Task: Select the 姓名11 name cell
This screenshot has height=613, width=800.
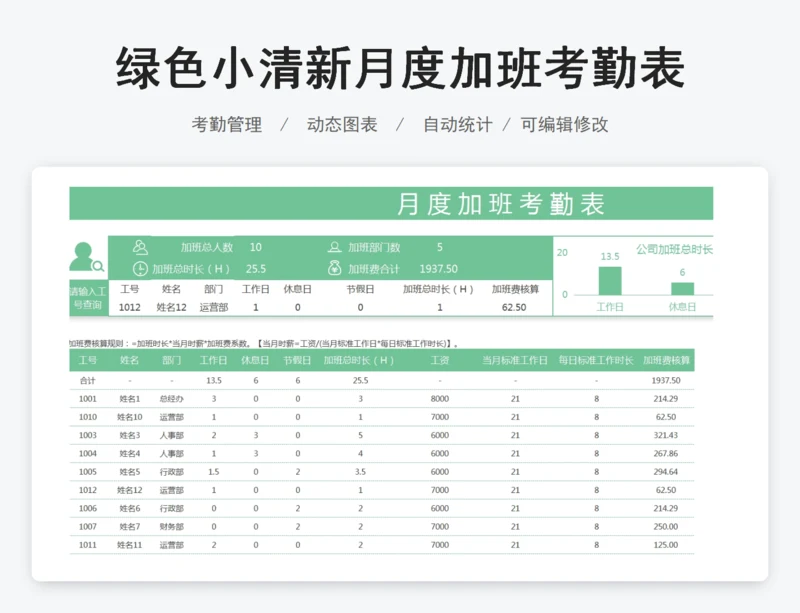Action: 130,545
